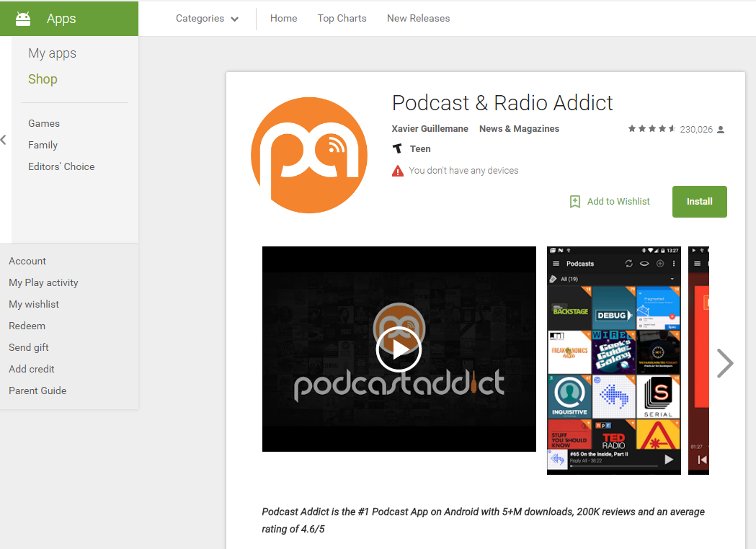View My wishlist page
The image size is (756, 549).
(34, 304)
